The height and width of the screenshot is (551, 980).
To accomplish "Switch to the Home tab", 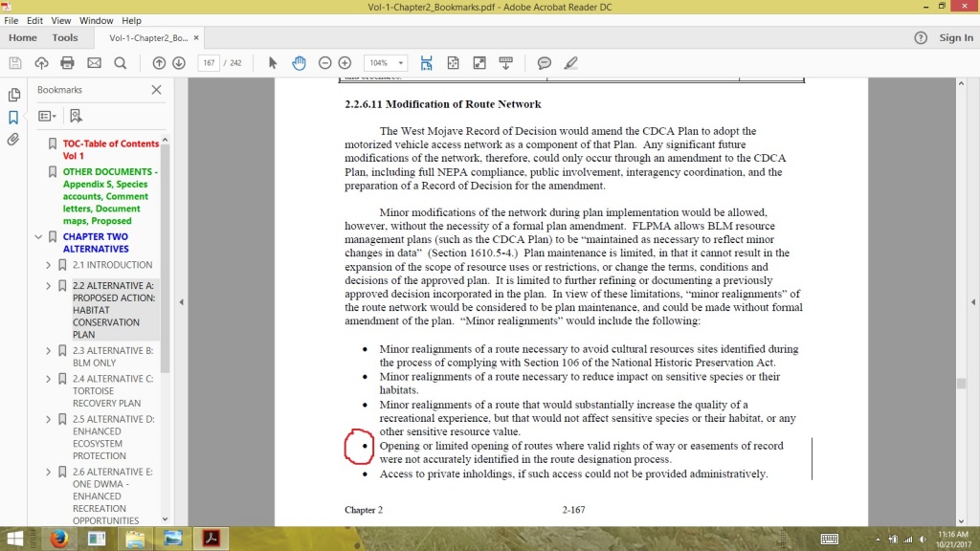I will pos(23,37).
